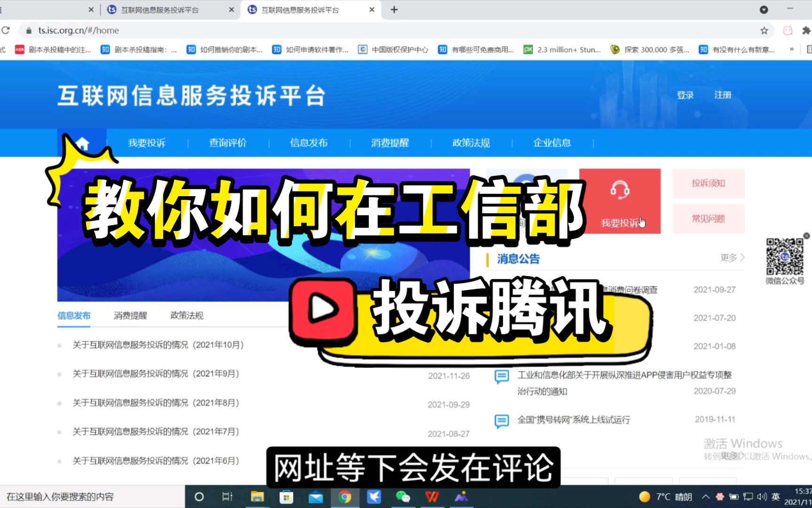The height and width of the screenshot is (508, 812).
Task: Click the 注册 link in header
Action: (723, 95)
